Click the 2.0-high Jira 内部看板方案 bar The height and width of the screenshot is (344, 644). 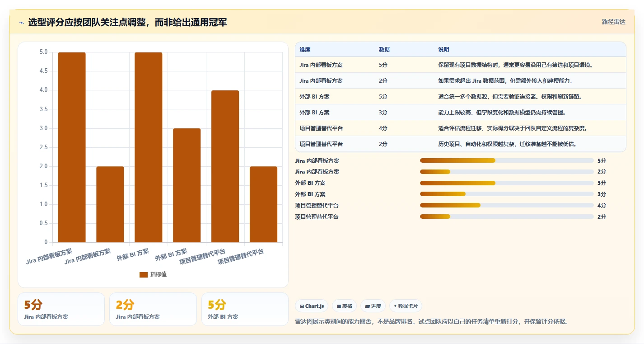(110, 204)
